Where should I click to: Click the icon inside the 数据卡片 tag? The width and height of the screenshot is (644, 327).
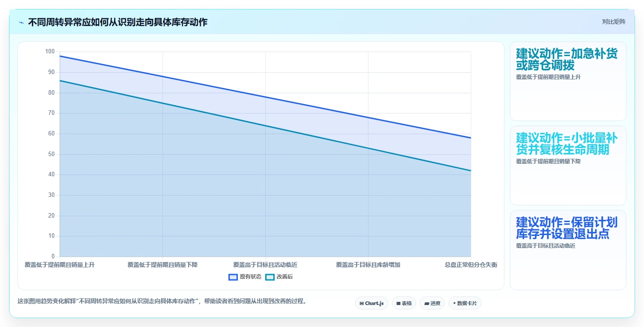coord(454,304)
